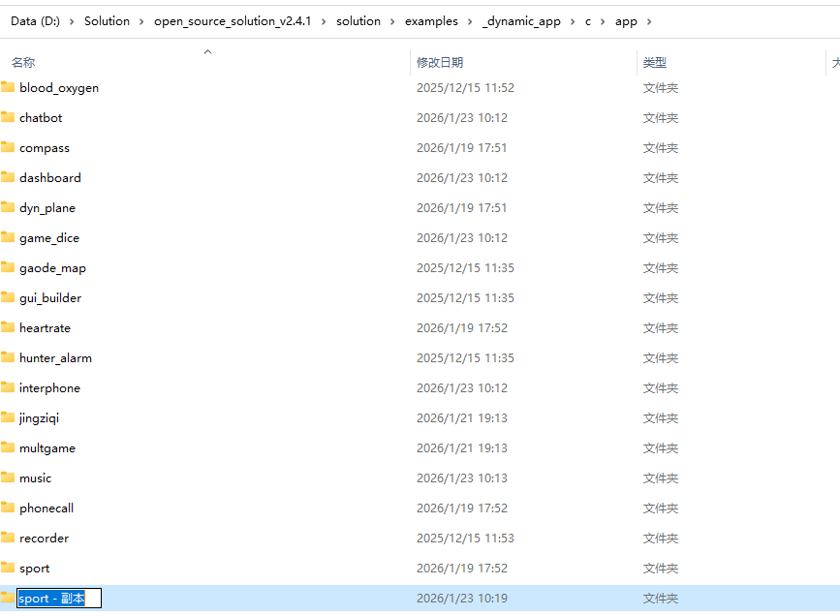Select the hunter_alarm folder name
Image resolution: width=840 pixels, height=616 pixels.
(56, 357)
